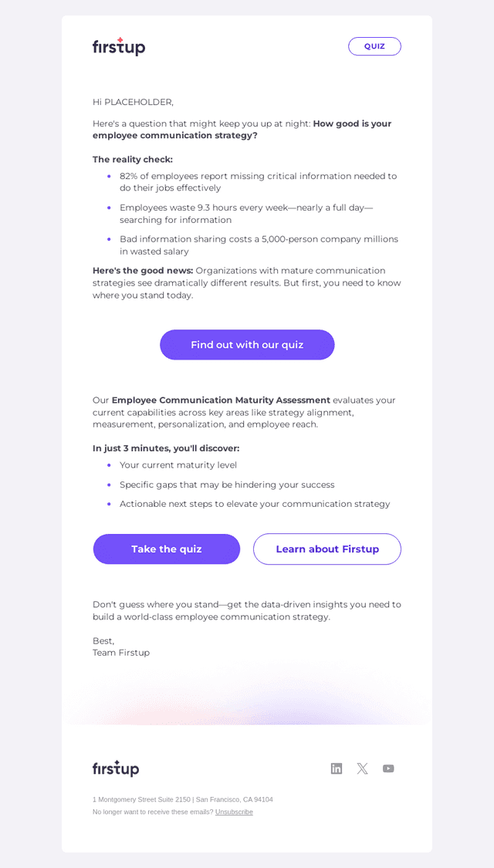Open the YouTube icon in the footer

(388, 768)
